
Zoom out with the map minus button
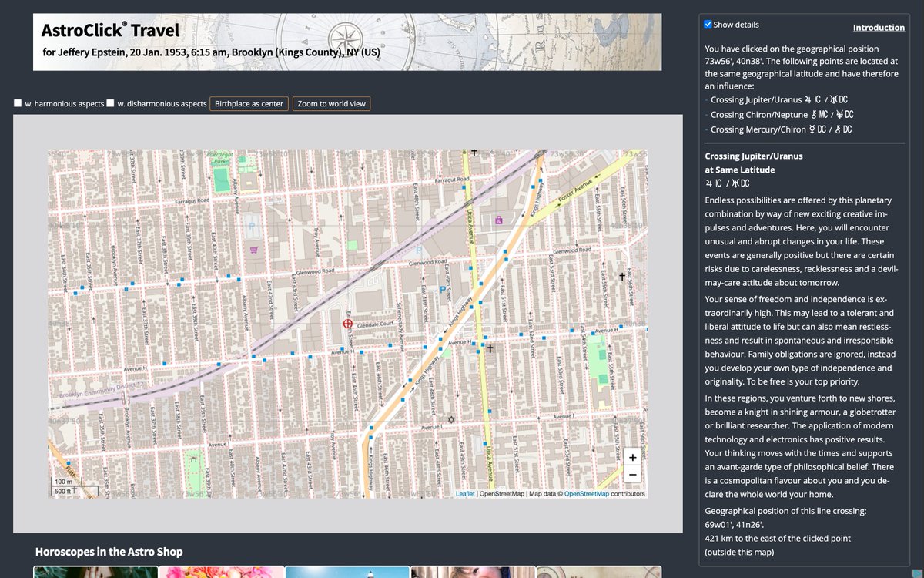[x=632, y=474]
